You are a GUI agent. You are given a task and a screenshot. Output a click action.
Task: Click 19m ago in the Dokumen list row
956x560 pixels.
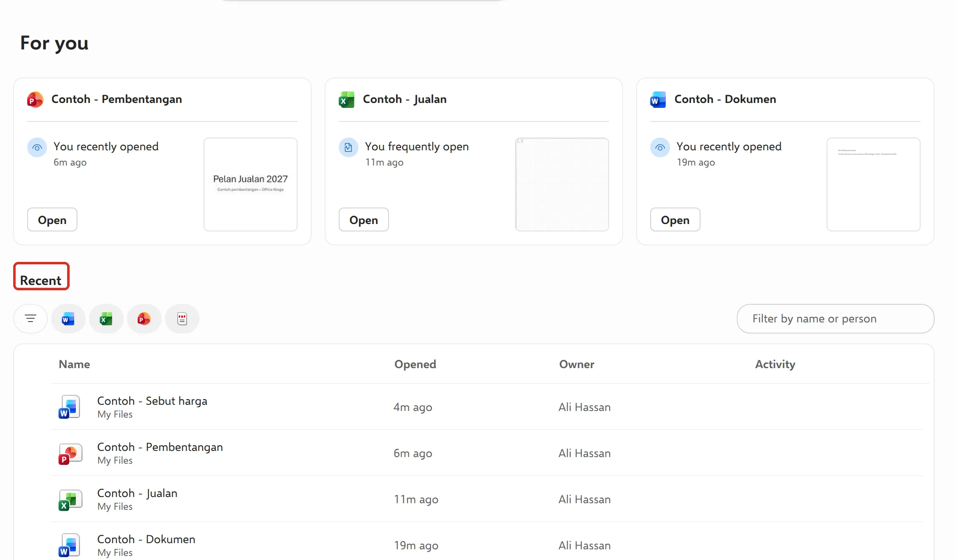click(x=416, y=546)
